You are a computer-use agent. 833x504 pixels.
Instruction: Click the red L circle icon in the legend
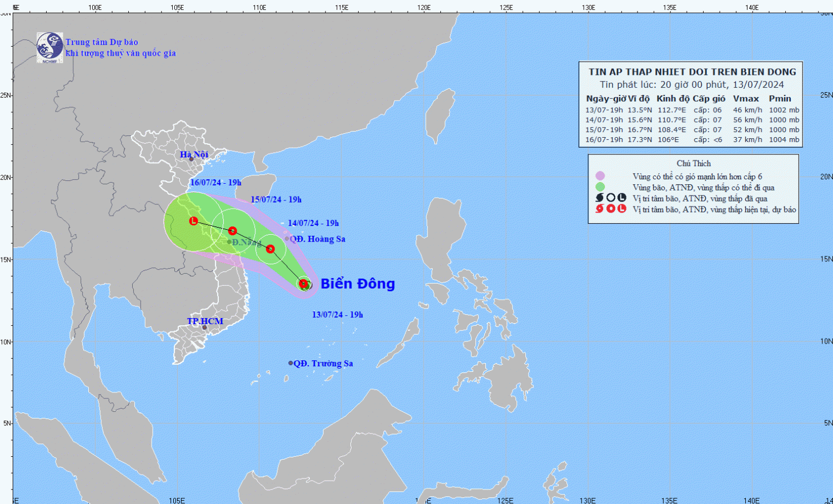click(x=622, y=209)
